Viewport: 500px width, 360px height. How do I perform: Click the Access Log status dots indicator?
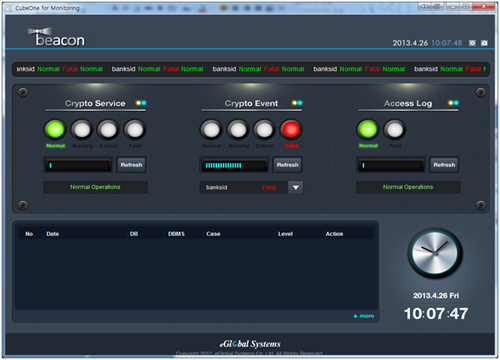point(453,103)
